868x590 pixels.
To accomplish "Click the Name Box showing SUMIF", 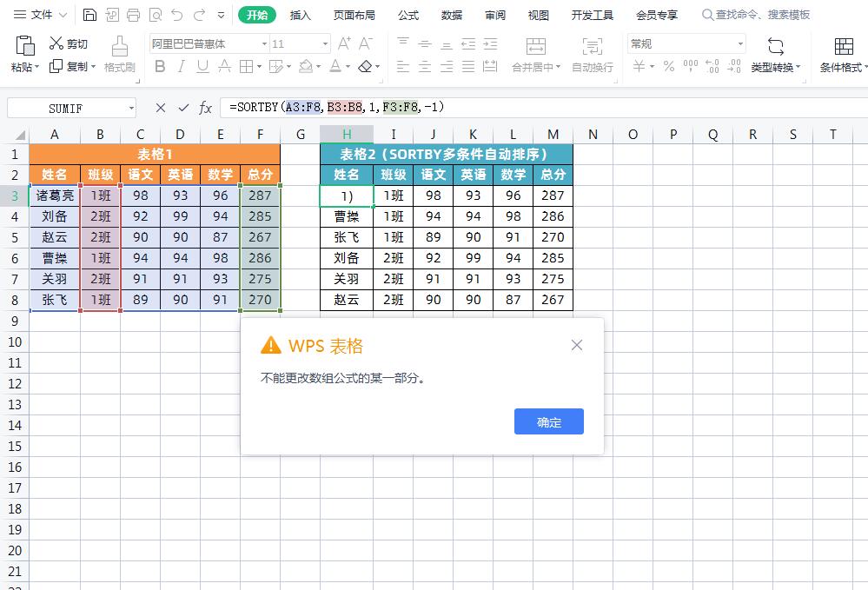I will (65, 107).
